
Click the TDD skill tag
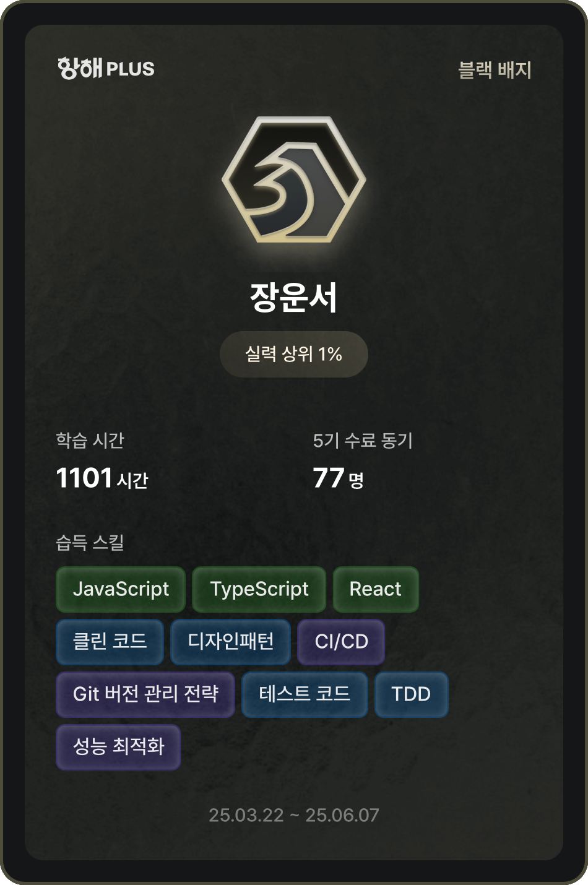coord(411,694)
